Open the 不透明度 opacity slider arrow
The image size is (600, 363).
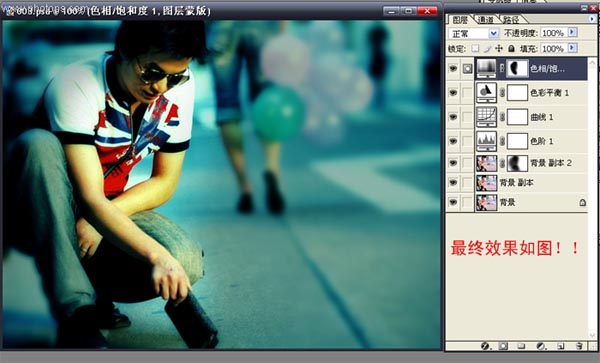572,33
